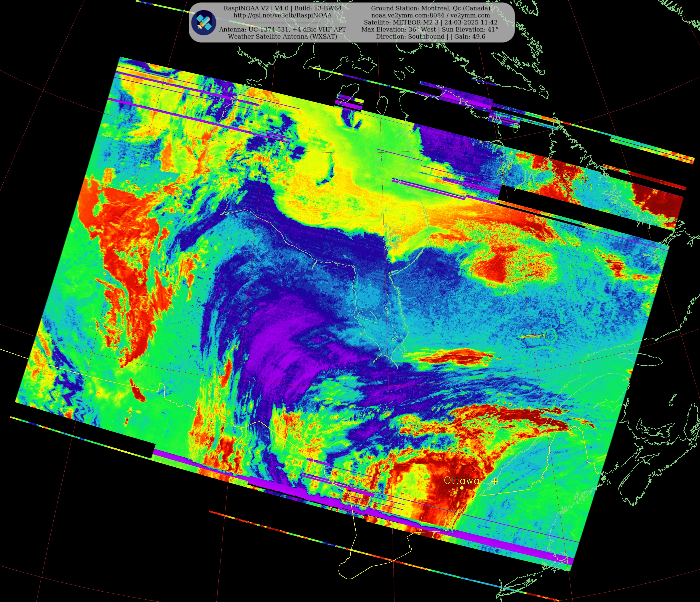Select the 'Weather Satellite Antenna (WXSAT)' text

282,36
